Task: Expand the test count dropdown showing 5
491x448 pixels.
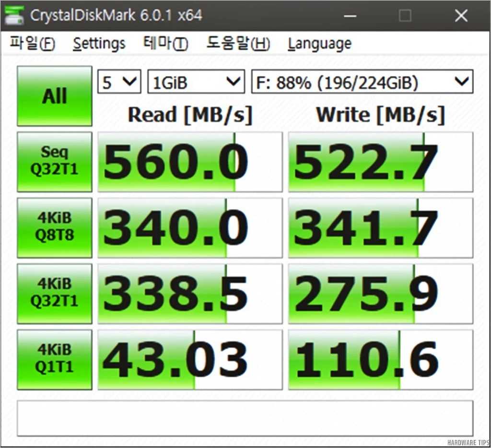Action: point(119,82)
